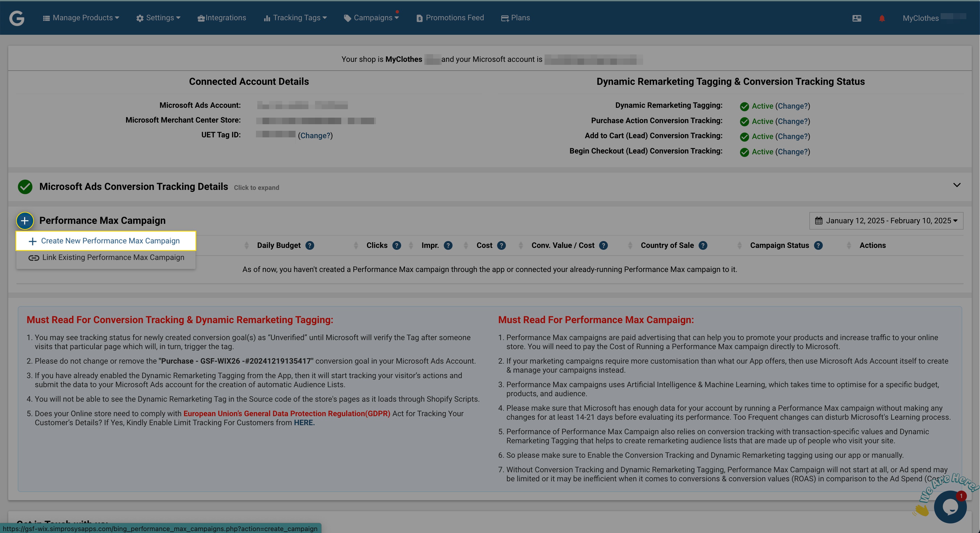Open Campaigns dropdown menu
Screen dimensions: 980x533
(x=371, y=18)
